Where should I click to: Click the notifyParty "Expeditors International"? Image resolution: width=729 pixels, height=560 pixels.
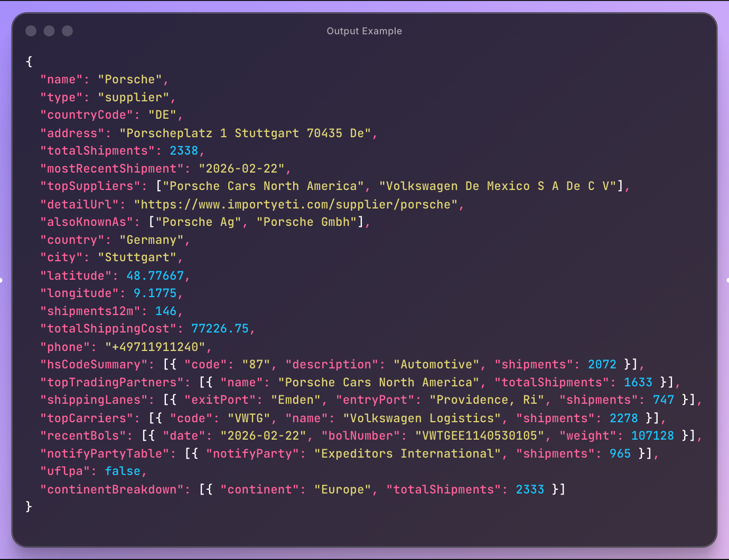pyautogui.click(x=408, y=453)
